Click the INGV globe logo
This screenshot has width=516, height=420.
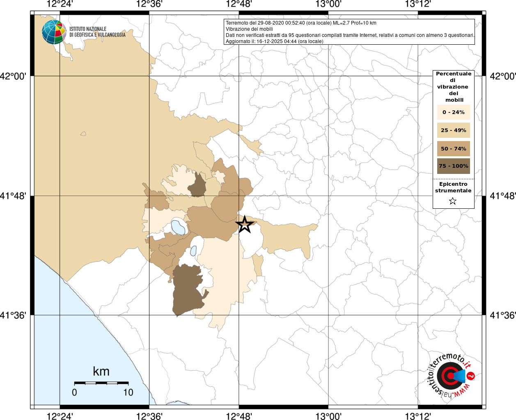pos(54,32)
